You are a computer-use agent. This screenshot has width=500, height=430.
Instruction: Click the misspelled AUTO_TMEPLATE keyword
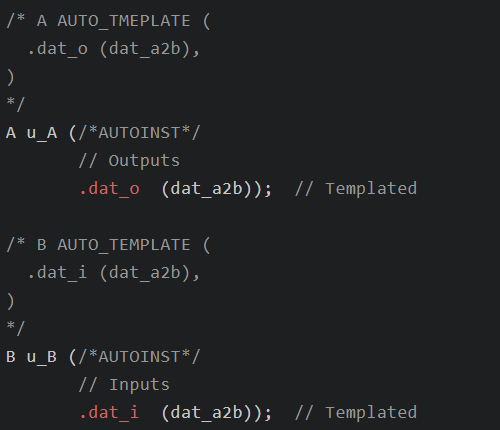[124, 22]
